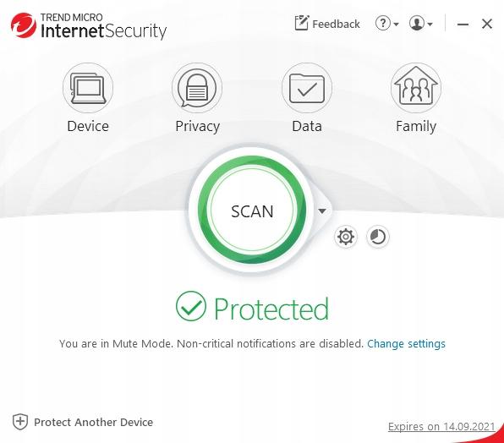This screenshot has width=504, height=443.
Task: Select the Privacy label
Action: (197, 126)
